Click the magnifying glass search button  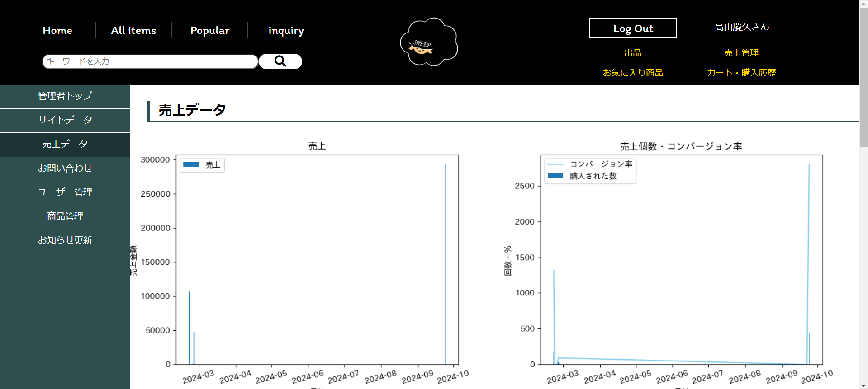pos(280,61)
